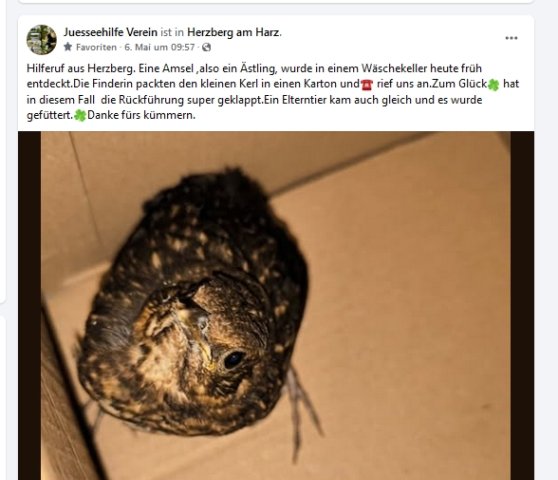Click the red telephone emoji in post
The image size is (558, 480).
click(x=367, y=85)
